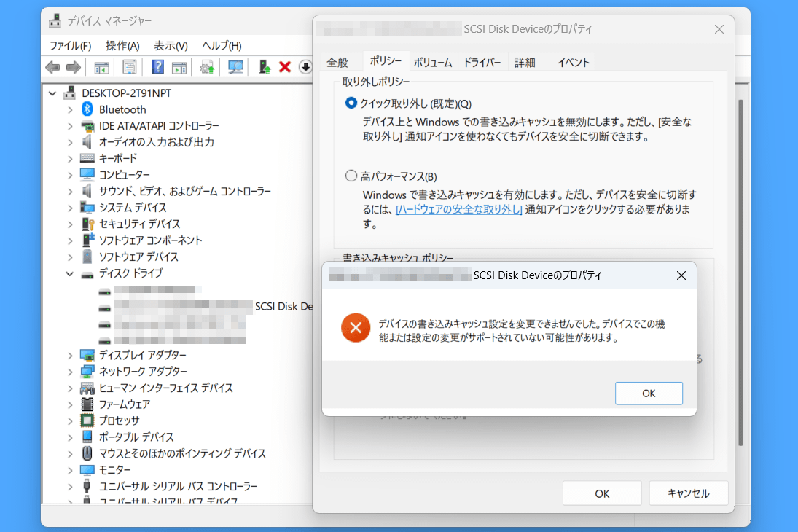
Task: Select the コンピューター category icon
Action: [x=87, y=175]
